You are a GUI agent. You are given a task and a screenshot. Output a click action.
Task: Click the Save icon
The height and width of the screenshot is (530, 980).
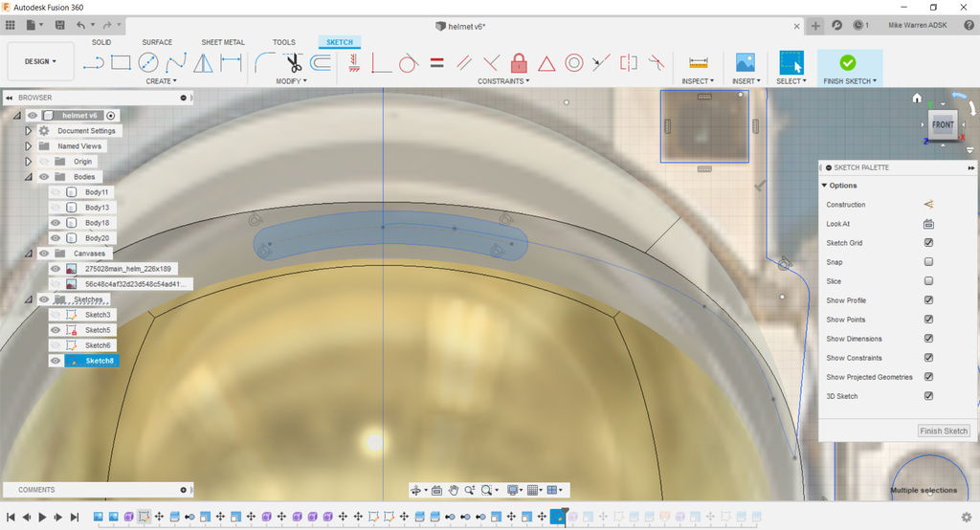click(x=60, y=25)
